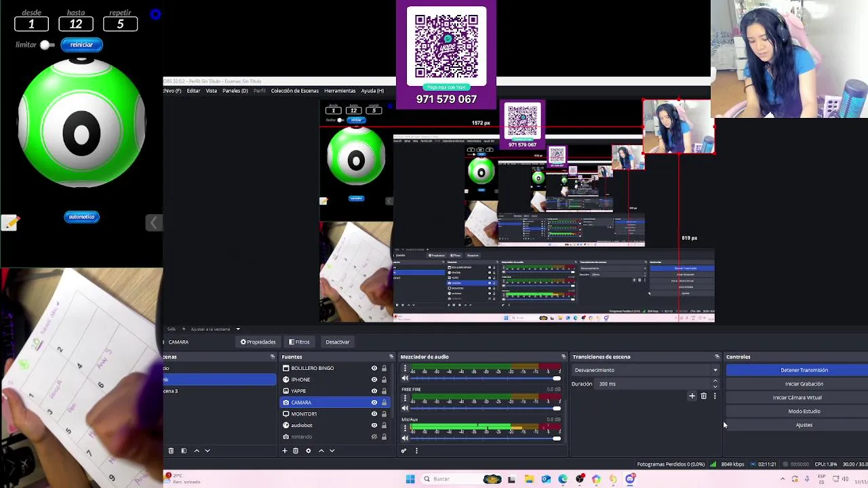868x488 pixels.
Task: Move selected scene down
Action: 208,451
